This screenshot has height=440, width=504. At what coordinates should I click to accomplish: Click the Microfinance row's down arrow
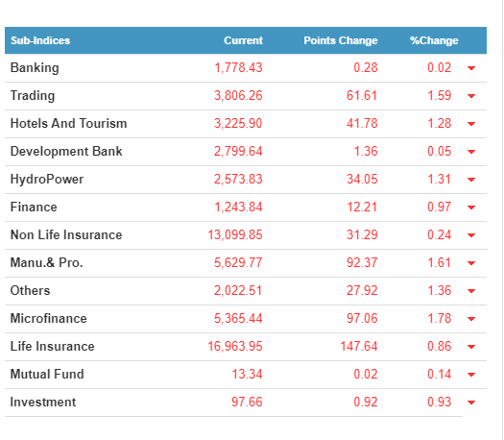click(471, 319)
